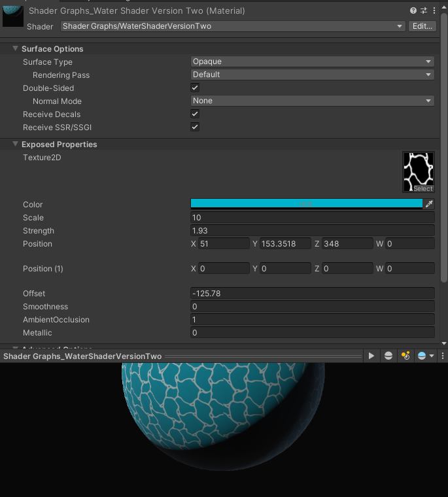Screen dimensions: 448x497
Task: Click the Position (1) Y field
Action: pos(285,269)
